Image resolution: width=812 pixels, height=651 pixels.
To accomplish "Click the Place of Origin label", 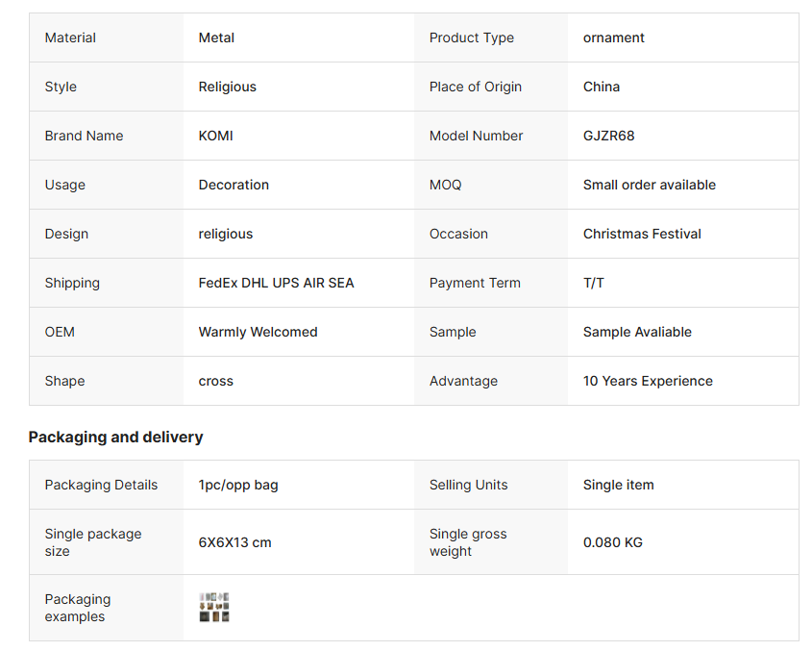I will (475, 87).
